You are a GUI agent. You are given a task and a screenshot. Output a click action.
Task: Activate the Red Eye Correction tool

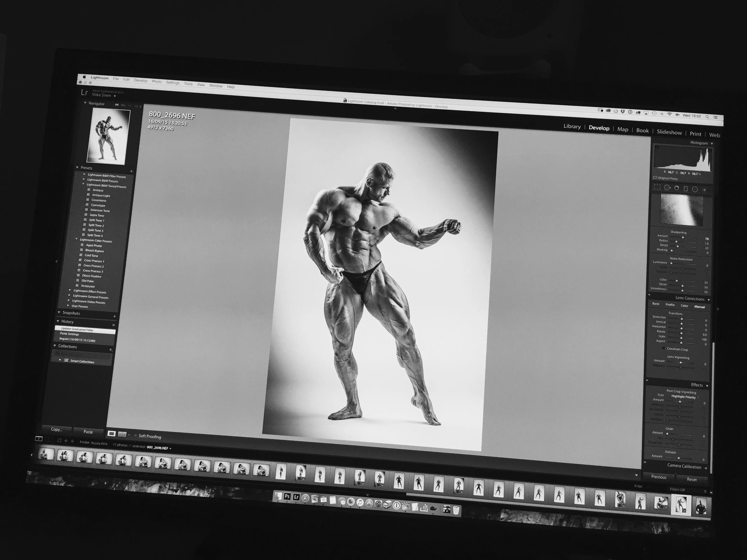pos(677,188)
